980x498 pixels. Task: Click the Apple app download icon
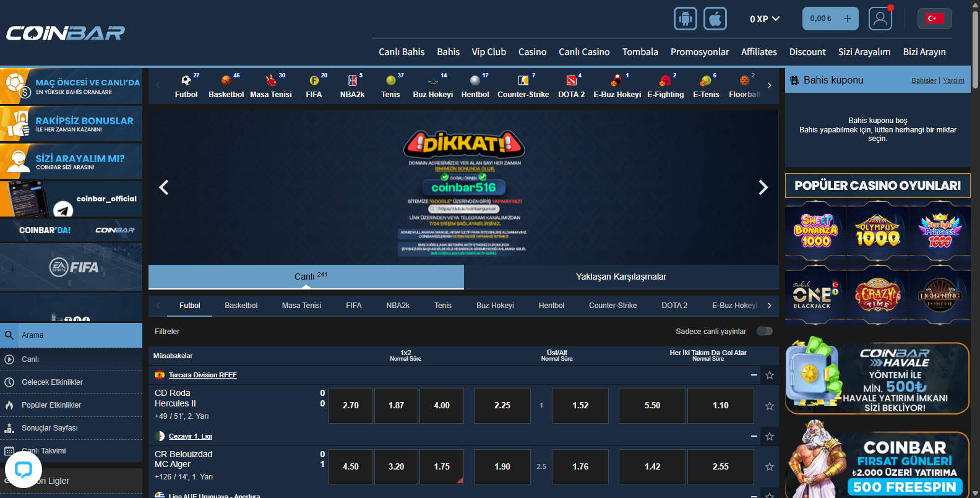tap(715, 19)
